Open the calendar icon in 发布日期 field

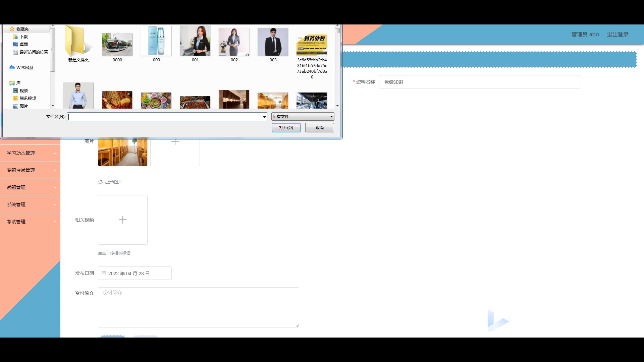click(x=104, y=273)
